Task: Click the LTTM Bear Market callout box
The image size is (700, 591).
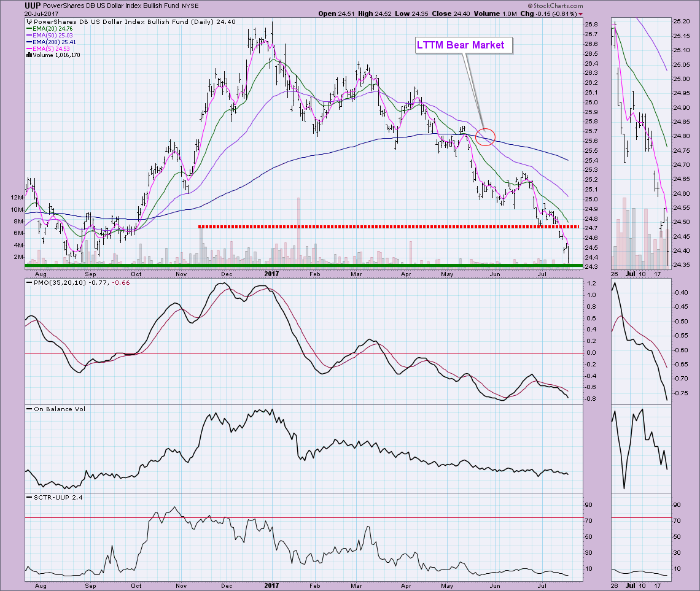Action: [x=464, y=45]
